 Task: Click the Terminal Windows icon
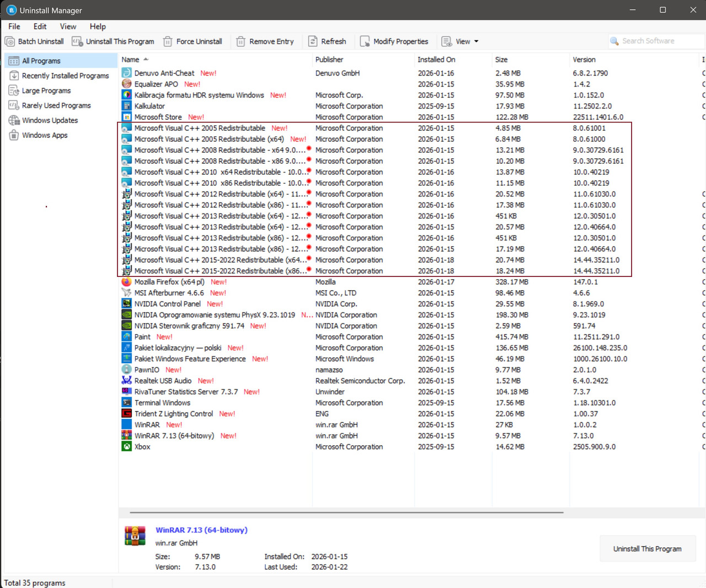(x=126, y=403)
